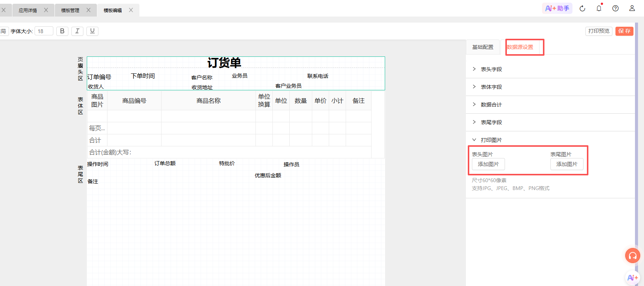This screenshot has width=644, height=286.
Task: Select the 订单总额 footer field
Action: 165,163
